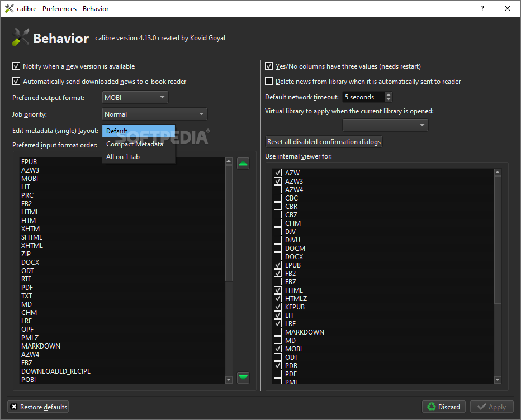Click Reset all disabled confirmation dialogs

coord(324,142)
